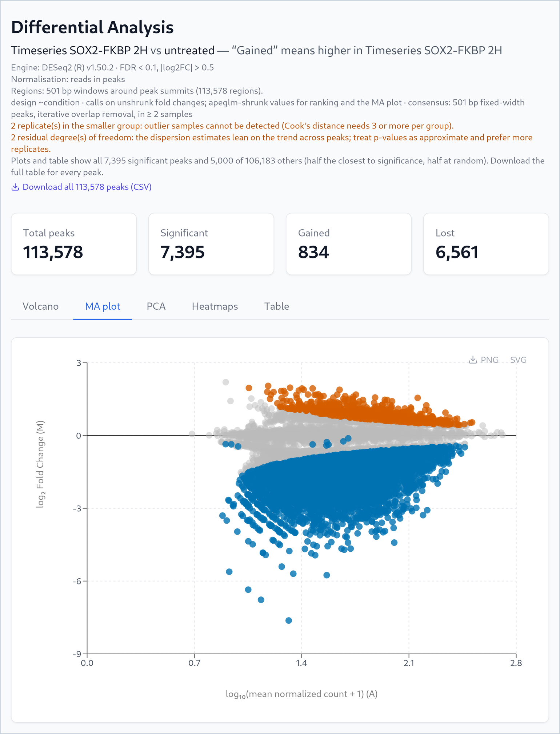This screenshot has width=560, height=734.
Task: Download all 113,578 peaks CSV link
Action: (81, 187)
